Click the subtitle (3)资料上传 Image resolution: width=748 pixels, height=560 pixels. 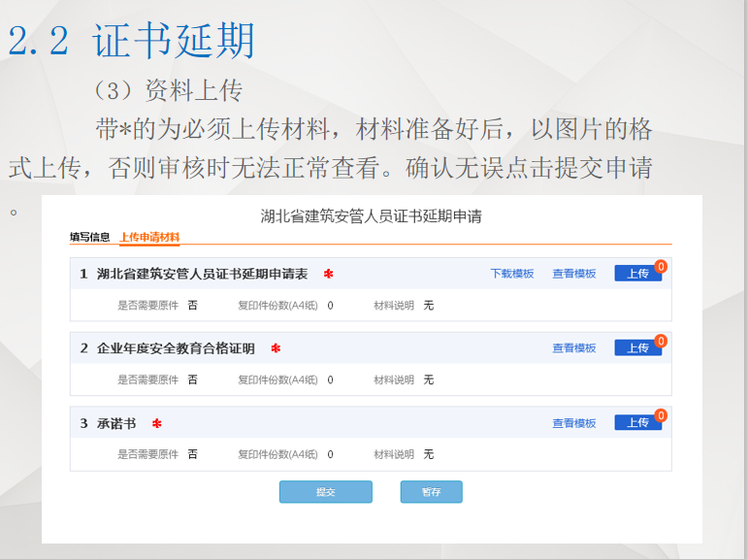(x=168, y=90)
